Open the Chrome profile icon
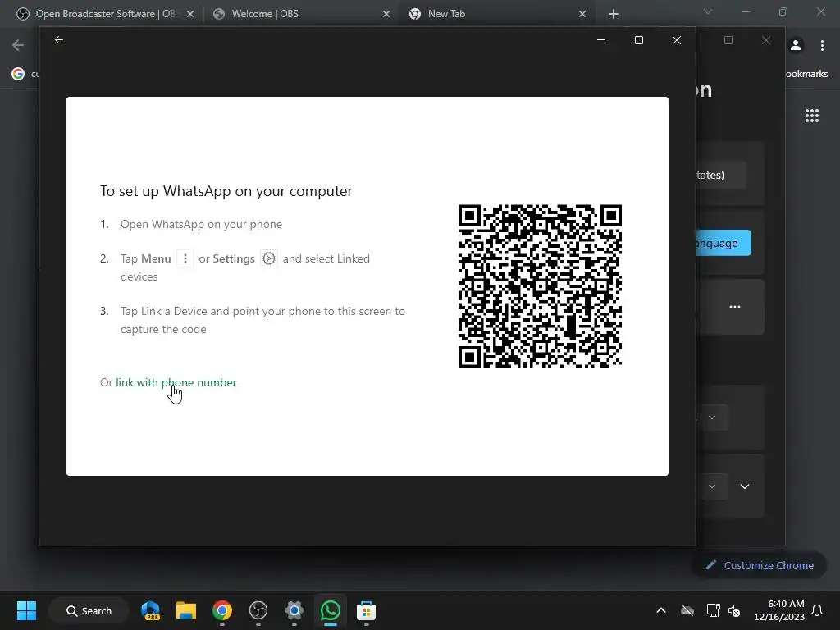The height and width of the screenshot is (630, 840). [796, 46]
